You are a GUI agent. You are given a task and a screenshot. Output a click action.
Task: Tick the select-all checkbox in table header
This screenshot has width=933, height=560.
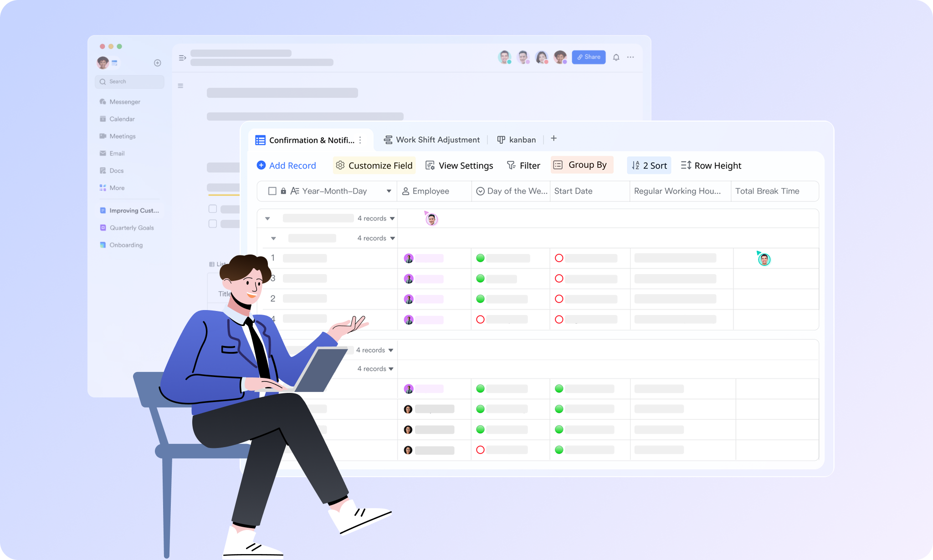272,191
